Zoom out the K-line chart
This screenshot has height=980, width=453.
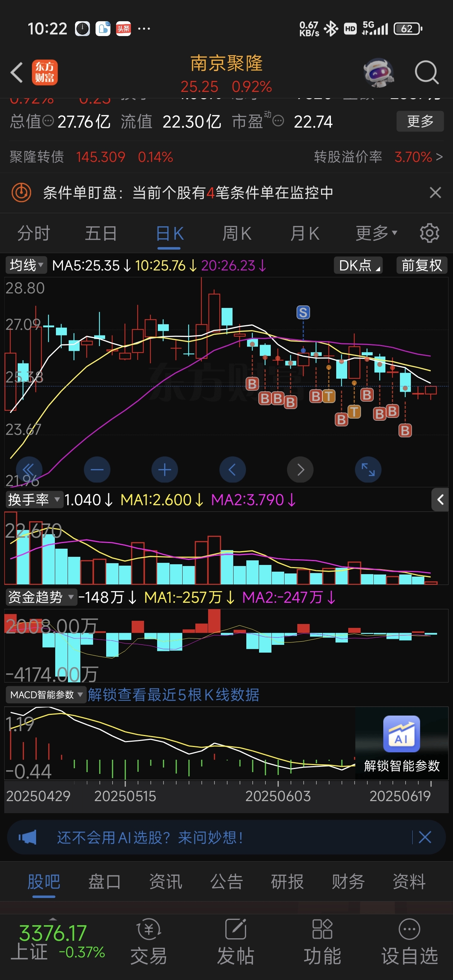97,470
